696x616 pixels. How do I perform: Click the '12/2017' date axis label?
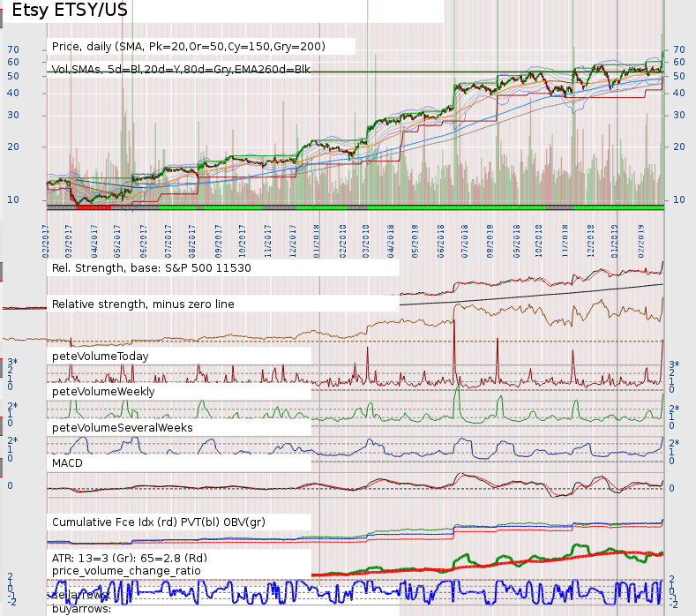[293, 241]
